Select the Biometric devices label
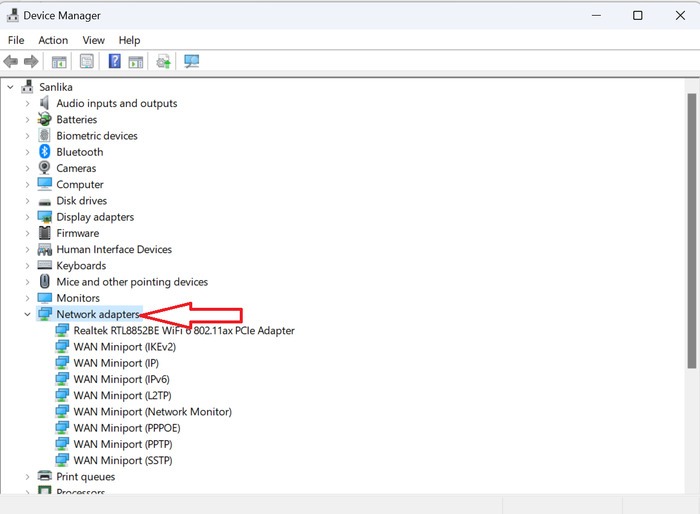This screenshot has width=700, height=514. point(97,136)
